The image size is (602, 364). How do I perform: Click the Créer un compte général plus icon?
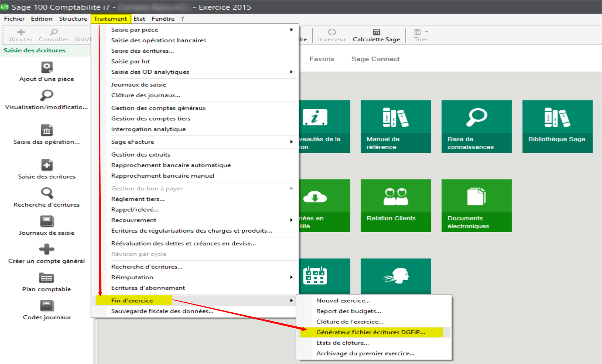point(47,249)
